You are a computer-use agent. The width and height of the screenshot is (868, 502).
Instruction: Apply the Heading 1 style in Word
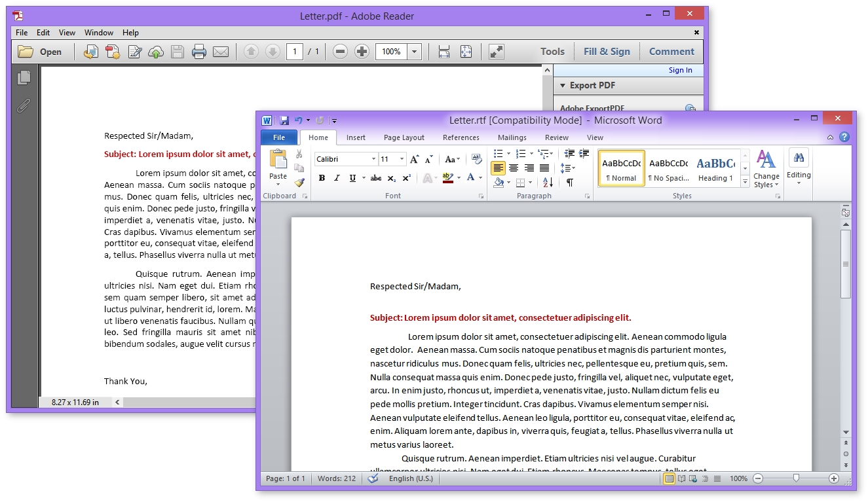click(x=715, y=168)
